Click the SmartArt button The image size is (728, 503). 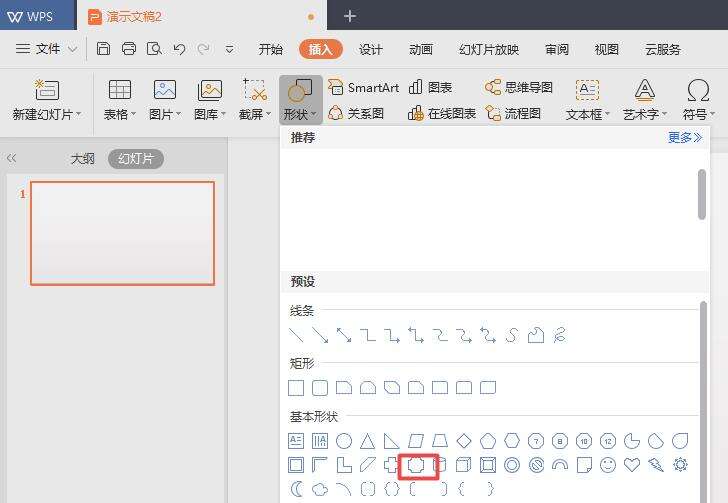(x=364, y=88)
